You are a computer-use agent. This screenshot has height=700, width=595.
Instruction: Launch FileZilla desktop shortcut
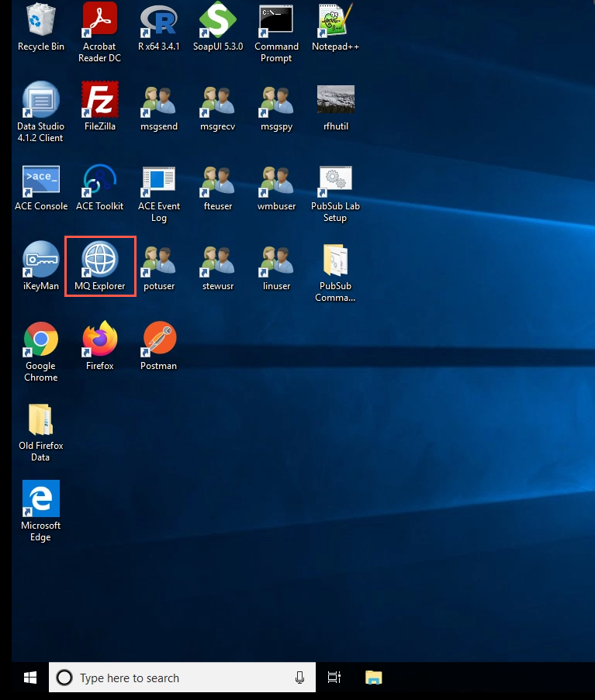tap(99, 106)
